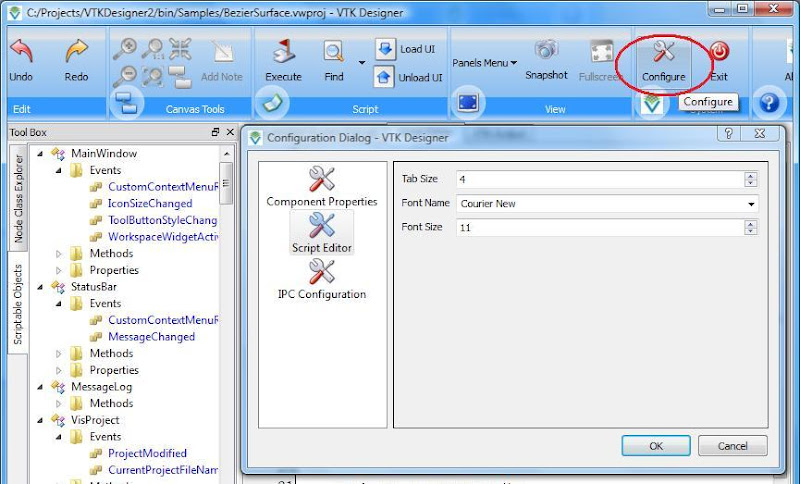Screen dimensions: 800x484
Task: Switch to Node Class Explorer tab
Action: coord(18,198)
